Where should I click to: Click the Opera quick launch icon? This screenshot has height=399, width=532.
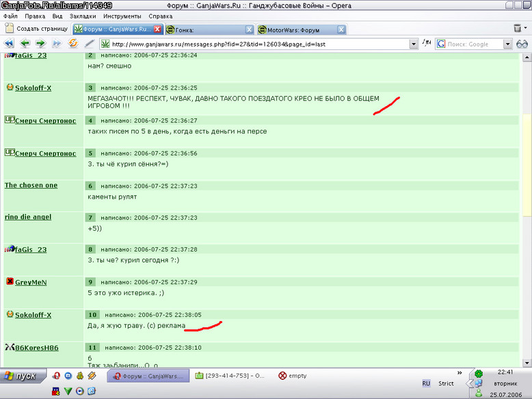click(x=56, y=376)
